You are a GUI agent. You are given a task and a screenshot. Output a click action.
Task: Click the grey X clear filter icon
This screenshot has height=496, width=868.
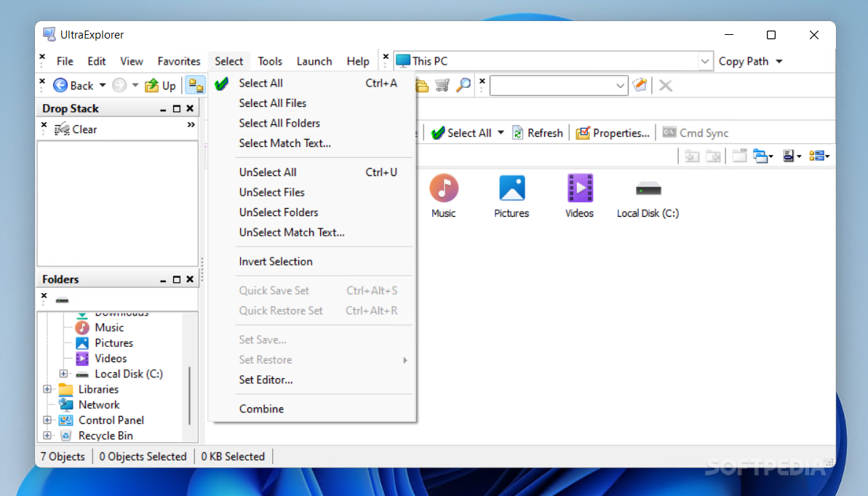coord(666,85)
